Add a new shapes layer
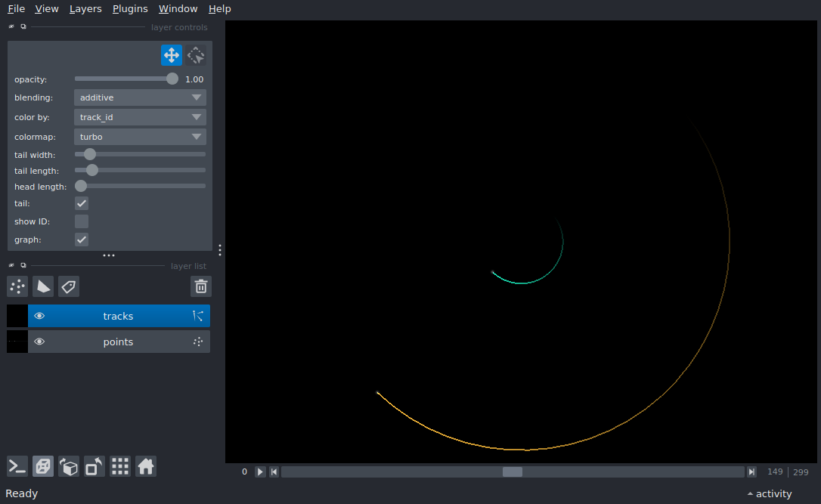821x504 pixels. click(43, 286)
